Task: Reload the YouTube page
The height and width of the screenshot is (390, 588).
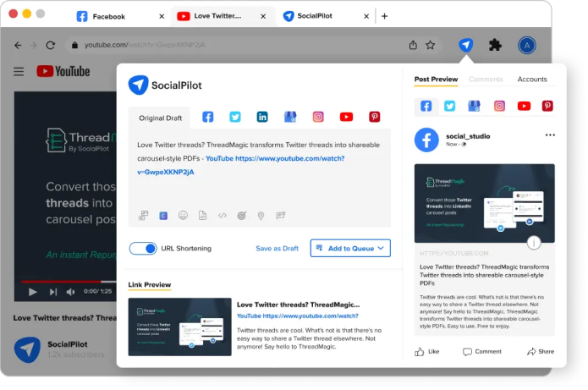Action: click(50, 46)
